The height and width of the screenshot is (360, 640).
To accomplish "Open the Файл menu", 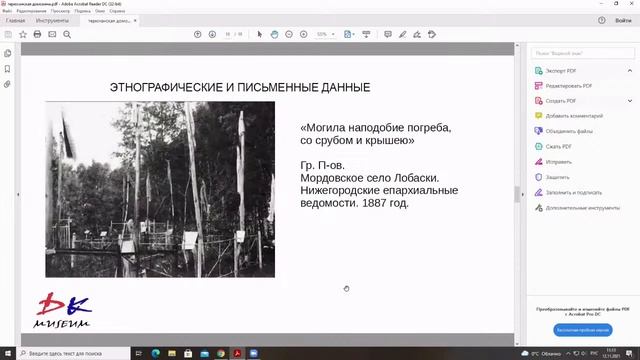I will [7, 11].
